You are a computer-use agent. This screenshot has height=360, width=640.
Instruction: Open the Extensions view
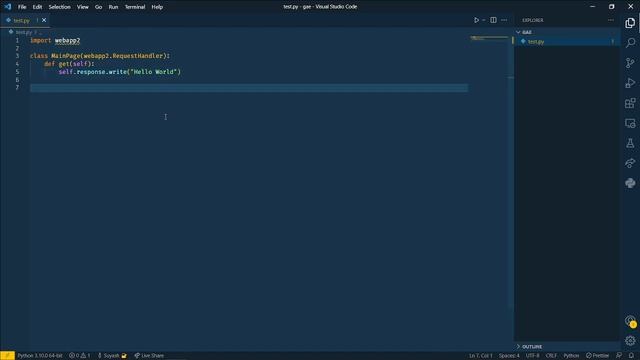coord(630,103)
